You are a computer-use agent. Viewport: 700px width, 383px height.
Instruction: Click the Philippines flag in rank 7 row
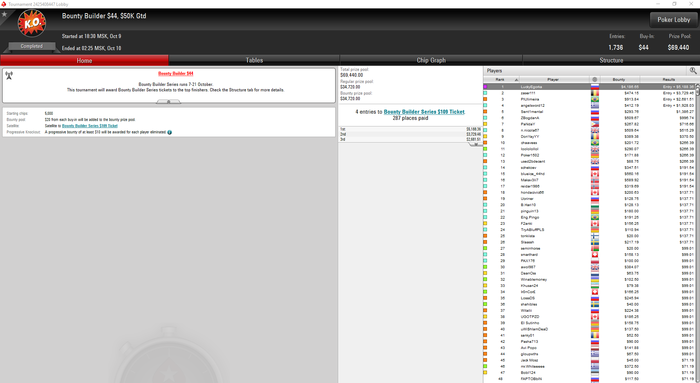(x=595, y=124)
